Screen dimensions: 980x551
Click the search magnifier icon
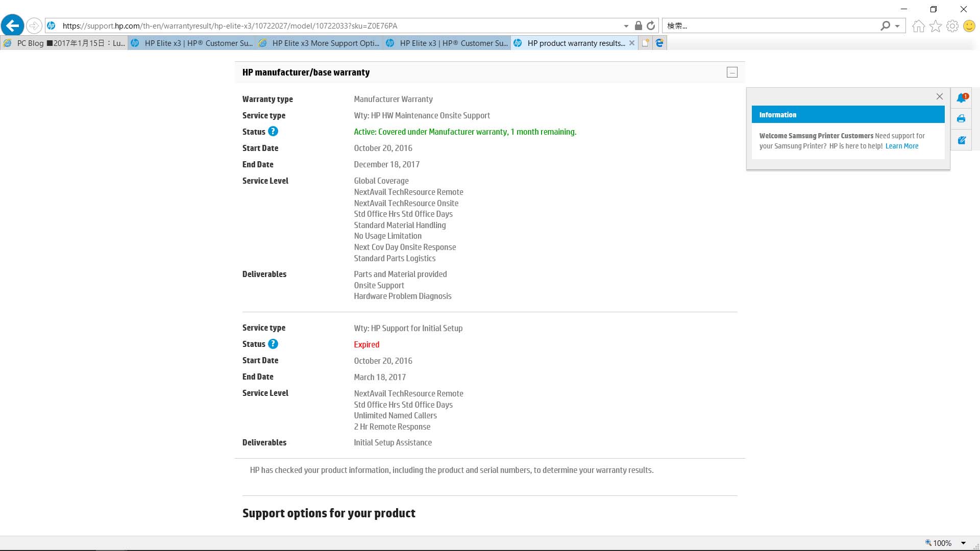886,26
